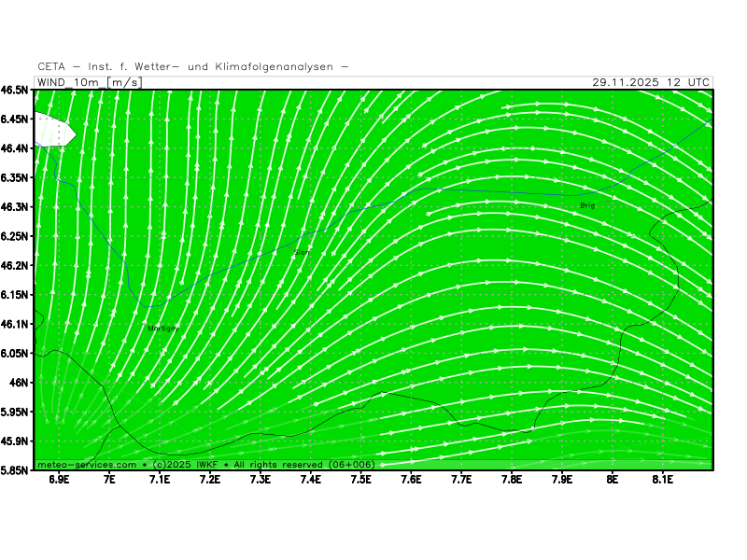This screenshot has width=747, height=560.
Task: Select the 7.5E longitude axis label
Action: click(x=360, y=480)
